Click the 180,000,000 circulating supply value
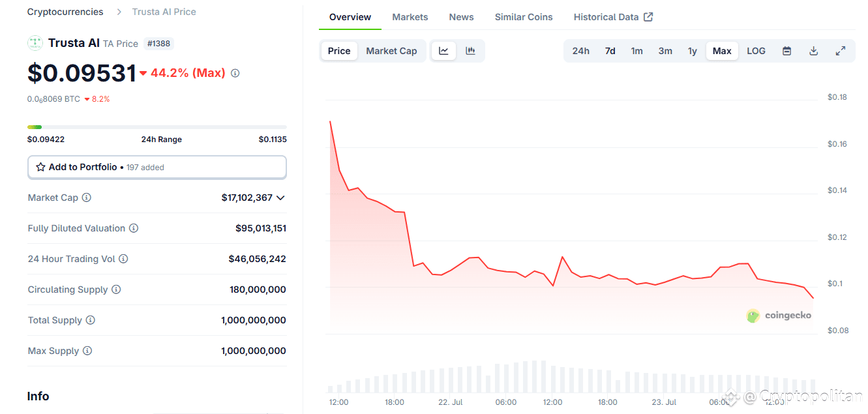This screenshot has width=868, height=414. (x=258, y=289)
